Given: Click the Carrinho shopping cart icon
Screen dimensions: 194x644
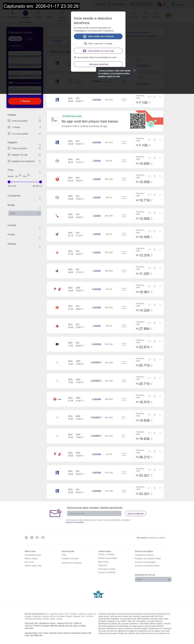Looking at the screenshot, I should (x=173, y=4).
